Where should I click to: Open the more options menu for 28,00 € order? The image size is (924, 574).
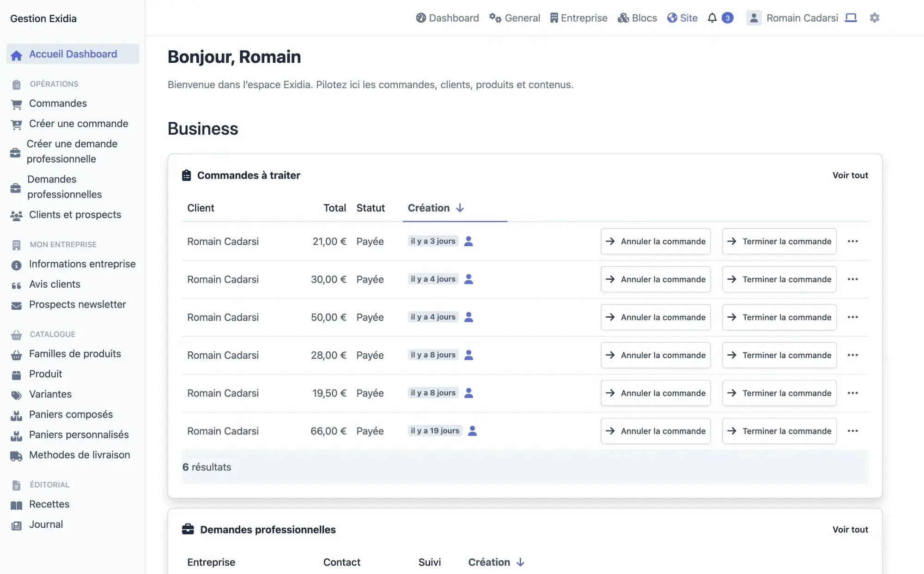tap(853, 355)
